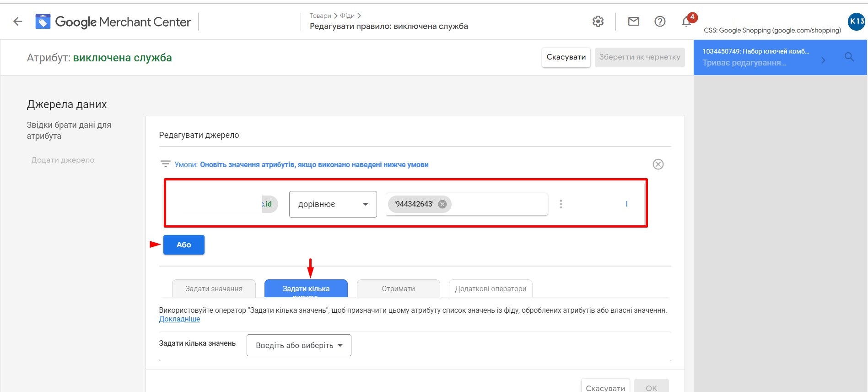Open 'Додаткові оператори' tab

point(491,289)
